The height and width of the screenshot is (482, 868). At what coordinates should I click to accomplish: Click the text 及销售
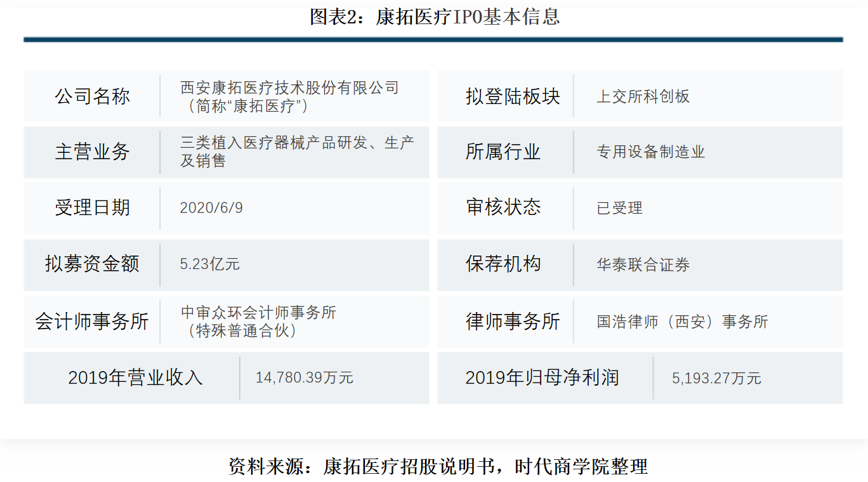tap(203, 160)
